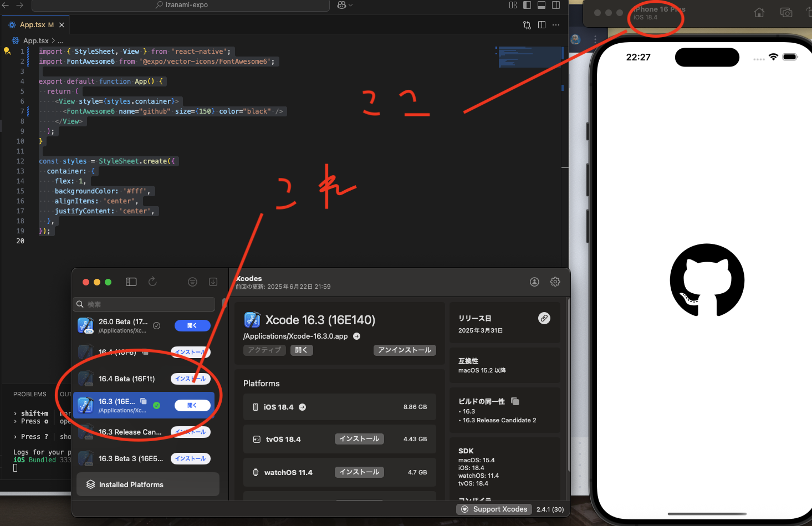
Task: Click the GitHub logo in the simulator
Action: point(707,280)
